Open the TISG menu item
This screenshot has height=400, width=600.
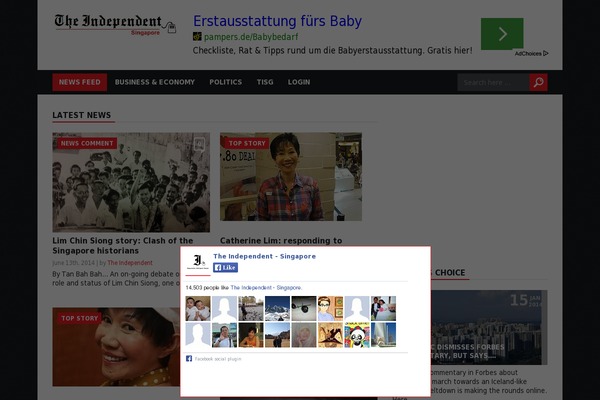point(265,82)
